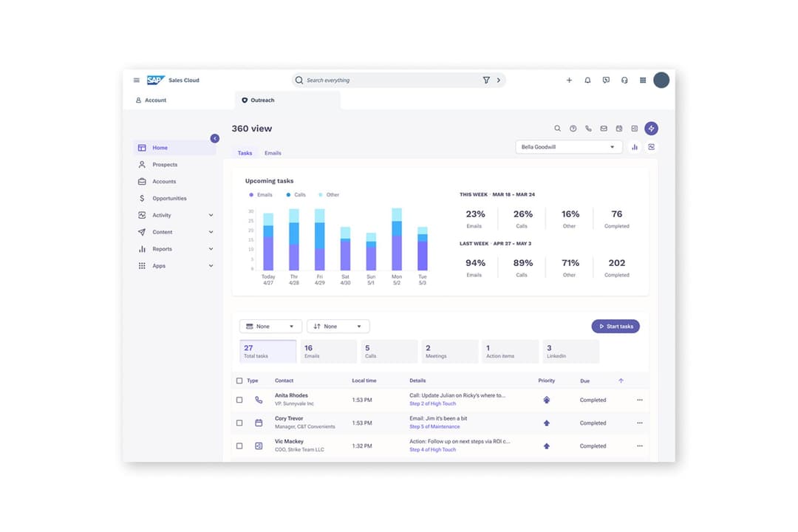Click the headset support icon

[624, 80]
